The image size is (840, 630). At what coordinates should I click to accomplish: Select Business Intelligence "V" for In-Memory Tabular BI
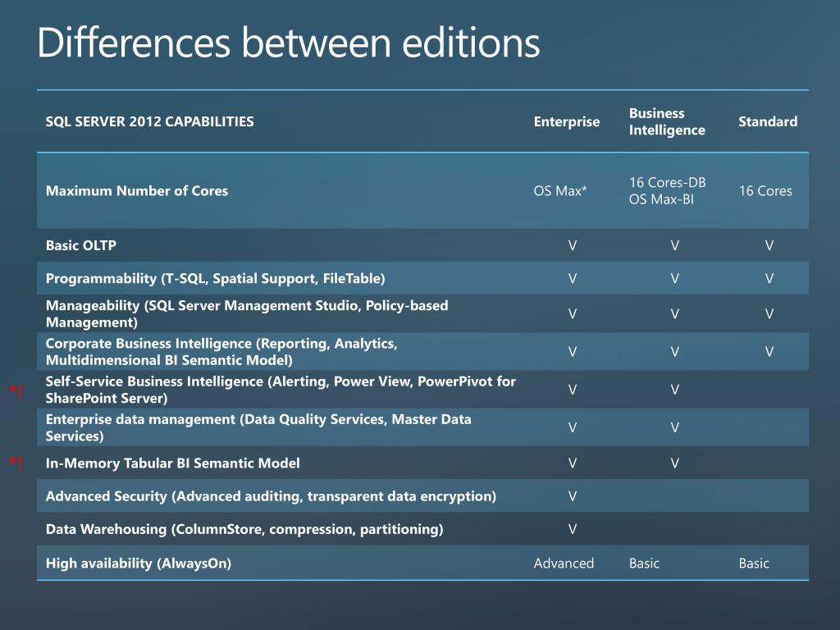[675, 463]
